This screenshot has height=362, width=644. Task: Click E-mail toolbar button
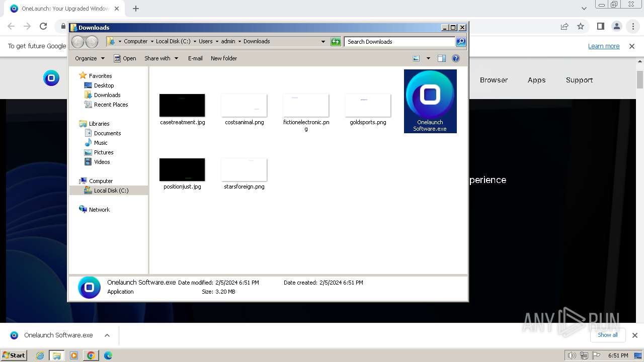pyautogui.click(x=195, y=58)
